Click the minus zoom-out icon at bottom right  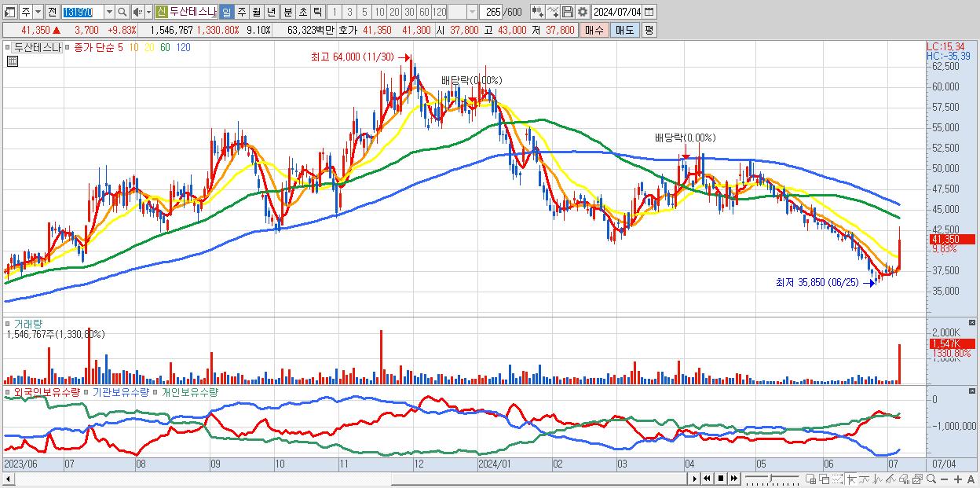click(944, 479)
